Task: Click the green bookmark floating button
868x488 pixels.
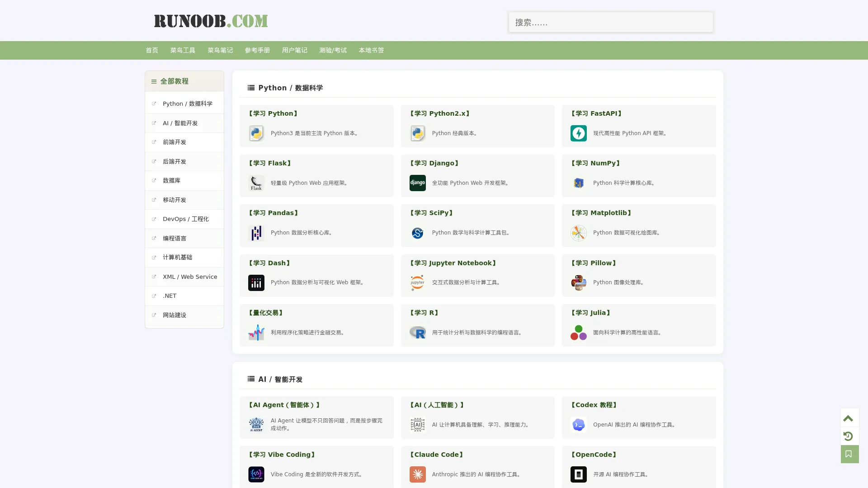Action: [850, 454]
